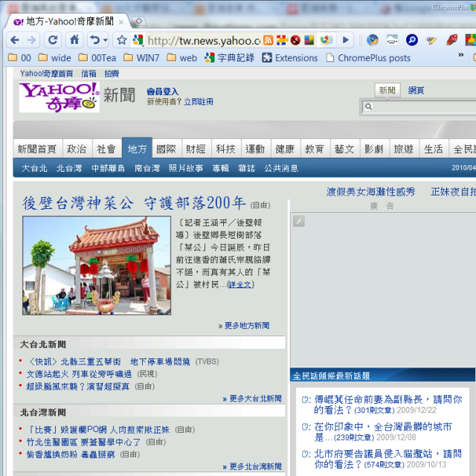Open the 00 bookmark folder
This screenshot has width=476, height=476.
[x=20, y=58]
